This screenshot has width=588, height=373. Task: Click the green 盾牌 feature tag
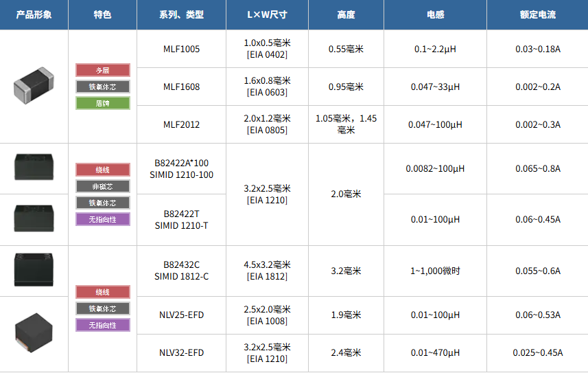click(x=103, y=103)
